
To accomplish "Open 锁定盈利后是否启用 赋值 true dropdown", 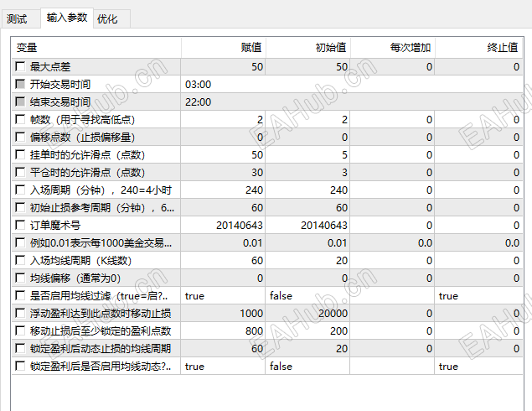I will pyautogui.click(x=223, y=367).
